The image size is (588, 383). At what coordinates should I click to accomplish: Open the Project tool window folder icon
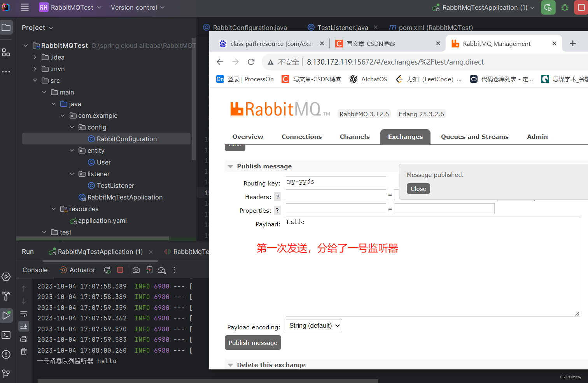point(6,28)
